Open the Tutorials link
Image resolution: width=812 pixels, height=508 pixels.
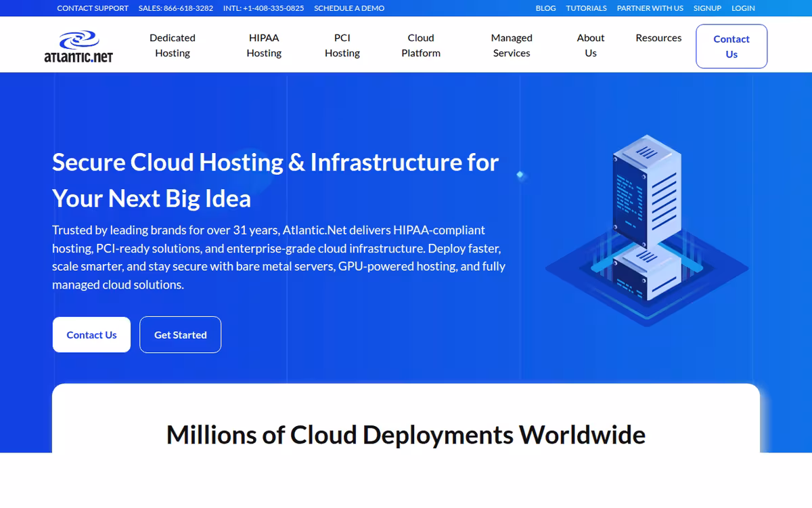pos(587,8)
